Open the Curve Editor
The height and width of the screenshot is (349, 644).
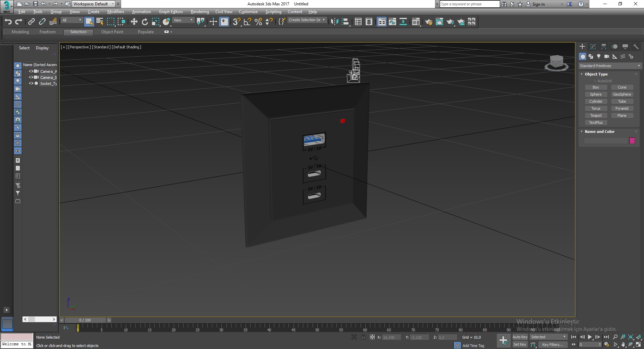[x=392, y=22]
